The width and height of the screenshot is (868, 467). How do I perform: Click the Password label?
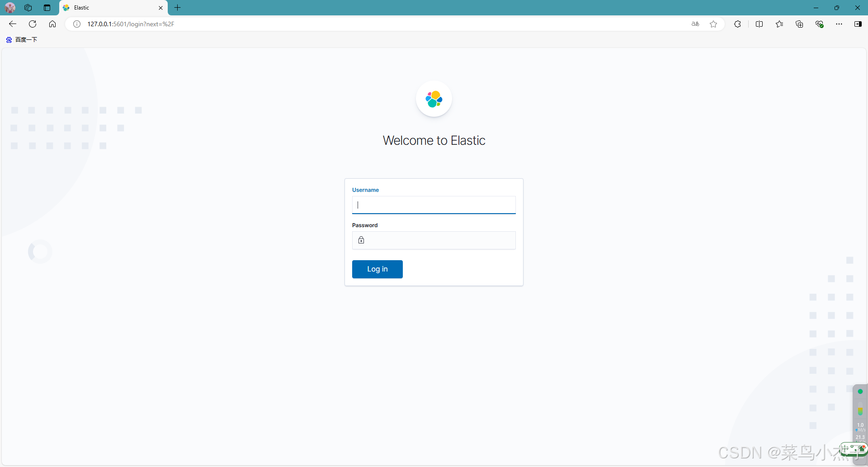coord(365,225)
